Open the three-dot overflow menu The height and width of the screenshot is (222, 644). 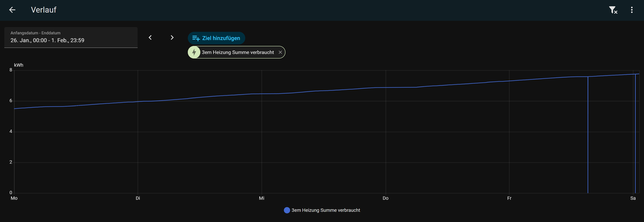click(x=632, y=10)
